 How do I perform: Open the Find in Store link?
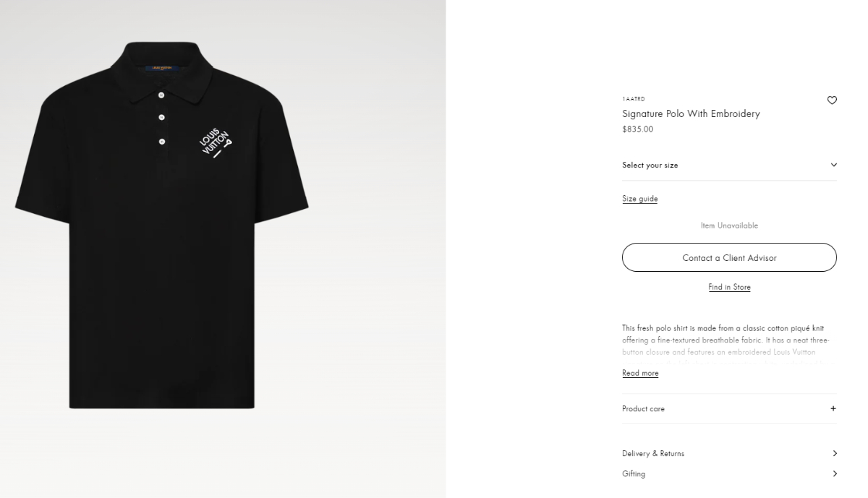pyautogui.click(x=729, y=287)
